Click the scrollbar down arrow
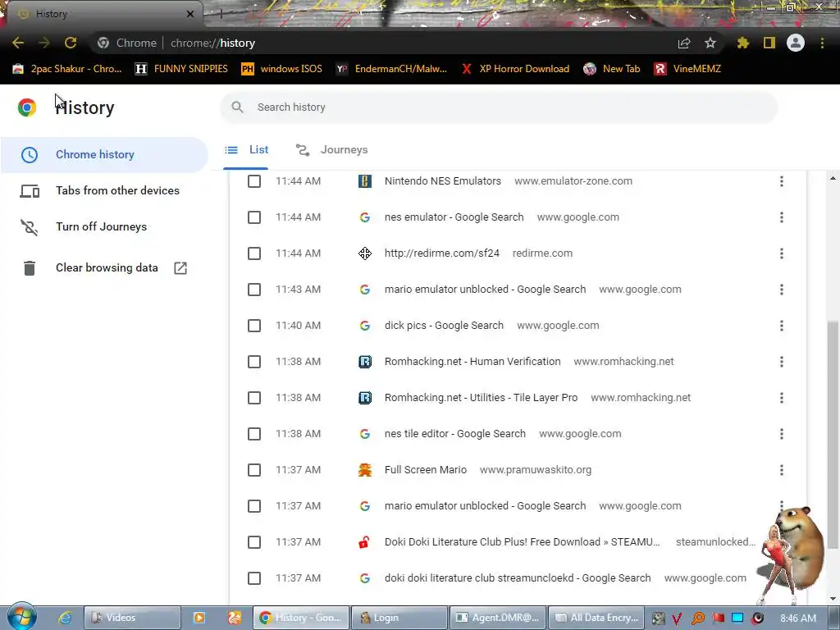The width and height of the screenshot is (840, 630). pos(833,598)
